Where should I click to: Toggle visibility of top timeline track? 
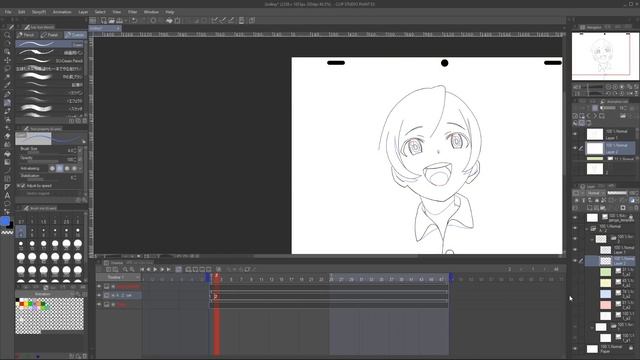[99, 287]
